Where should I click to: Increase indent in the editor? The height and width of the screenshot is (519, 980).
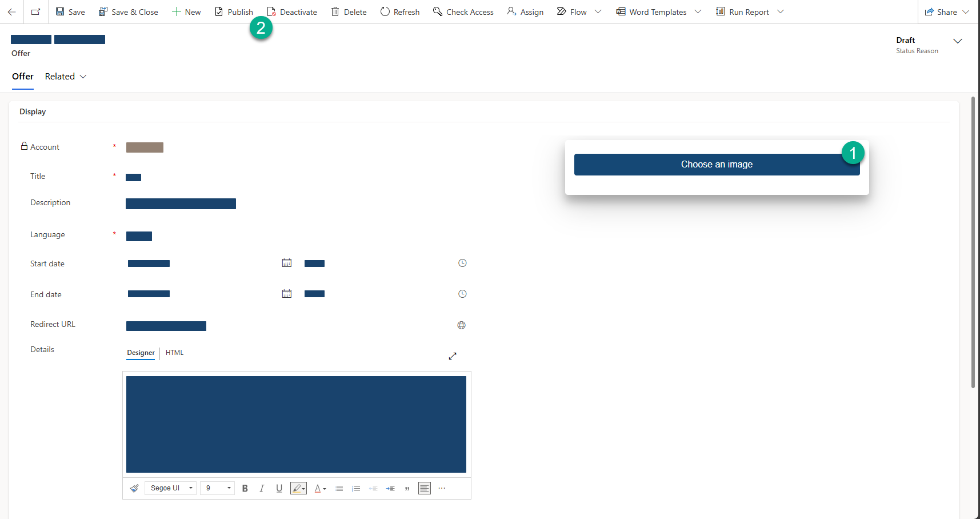click(390, 488)
